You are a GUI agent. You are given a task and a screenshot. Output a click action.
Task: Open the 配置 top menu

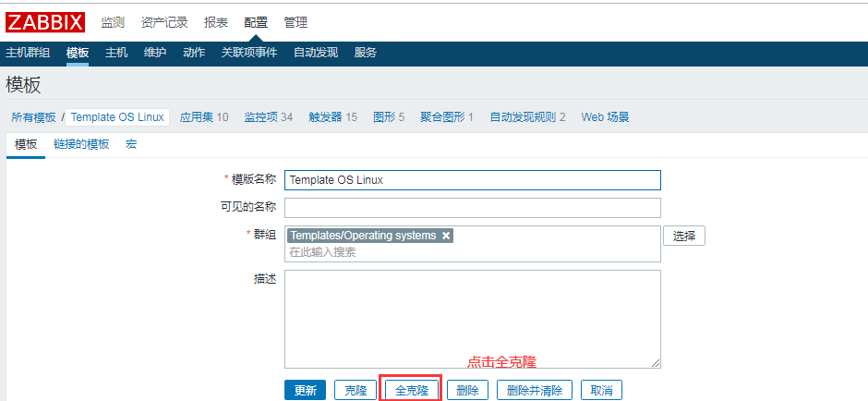256,23
